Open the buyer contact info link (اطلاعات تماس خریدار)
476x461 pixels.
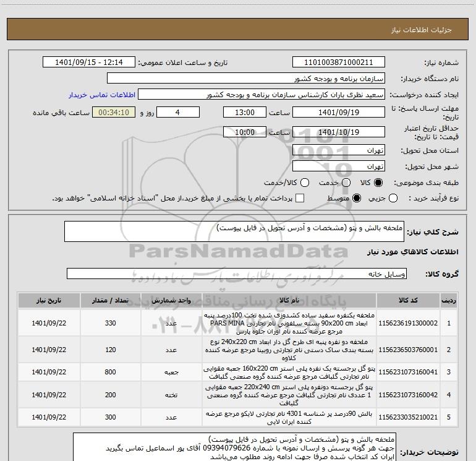[x=102, y=95]
